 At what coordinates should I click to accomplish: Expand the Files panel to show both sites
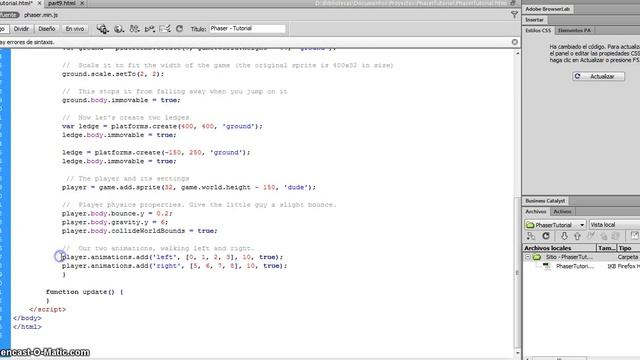coord(635,236)
